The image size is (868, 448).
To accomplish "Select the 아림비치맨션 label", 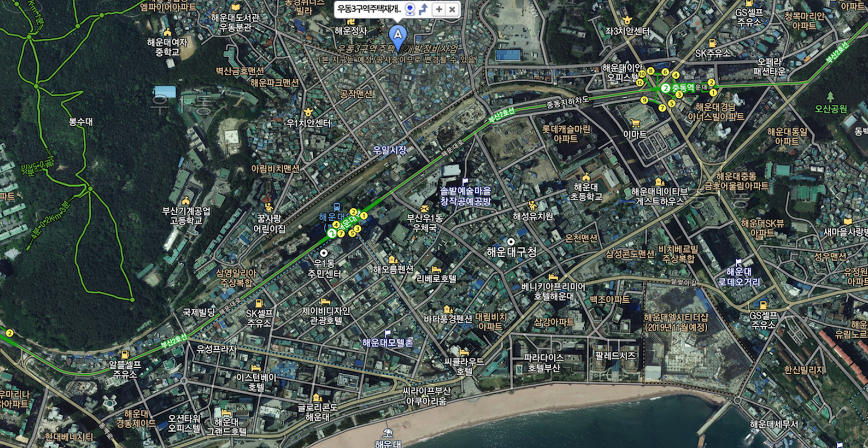I will coord(275,169).
